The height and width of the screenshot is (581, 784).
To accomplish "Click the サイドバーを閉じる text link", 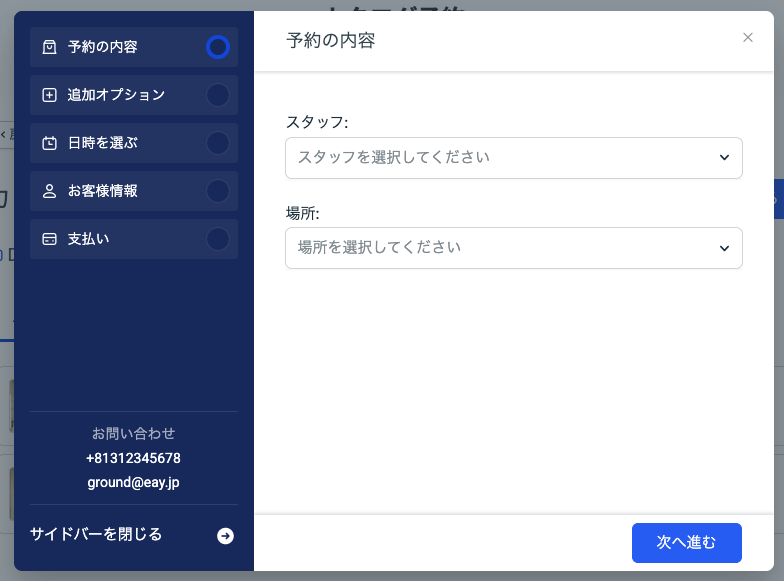I will click(96, 534).
